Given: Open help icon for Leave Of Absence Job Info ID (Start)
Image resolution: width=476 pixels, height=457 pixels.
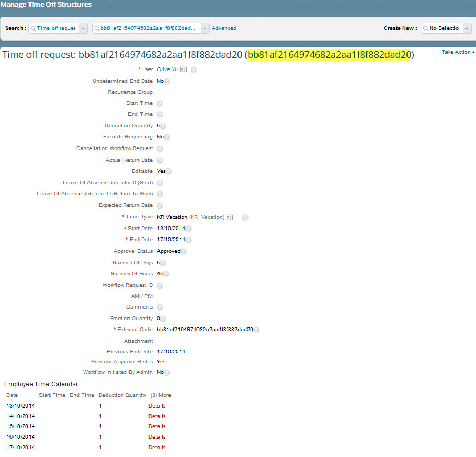Looking at the screenshot, I should 160,183.
